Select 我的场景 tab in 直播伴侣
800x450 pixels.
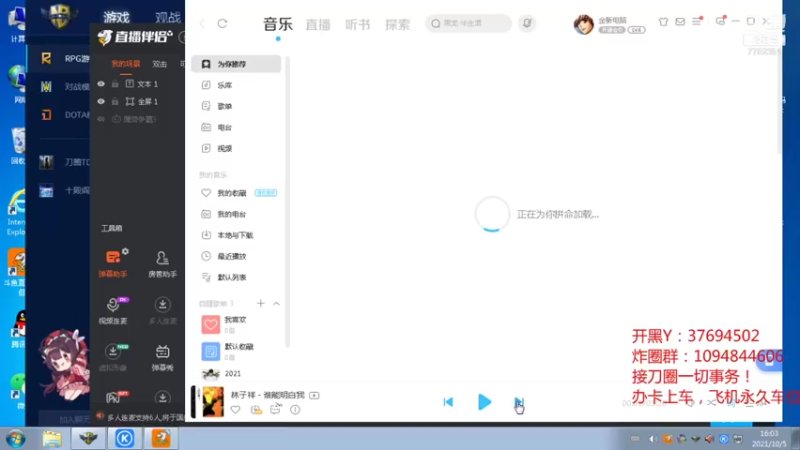[x=126, y=64]
